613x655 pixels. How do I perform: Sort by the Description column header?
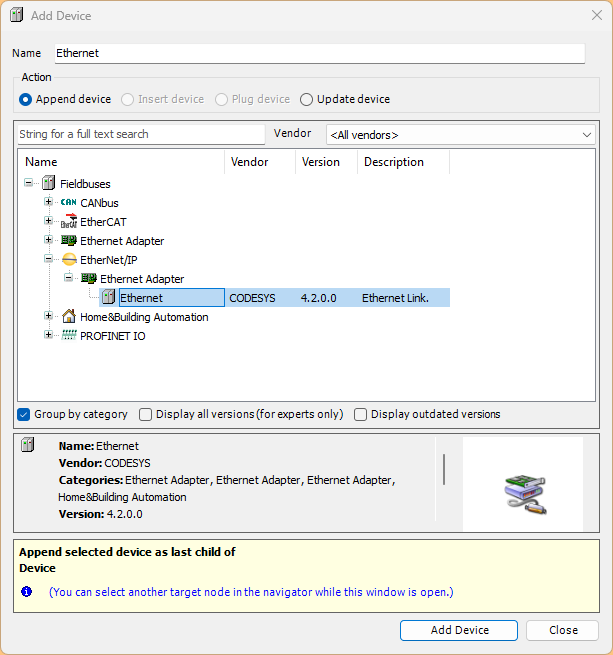[x=404, y=162]
